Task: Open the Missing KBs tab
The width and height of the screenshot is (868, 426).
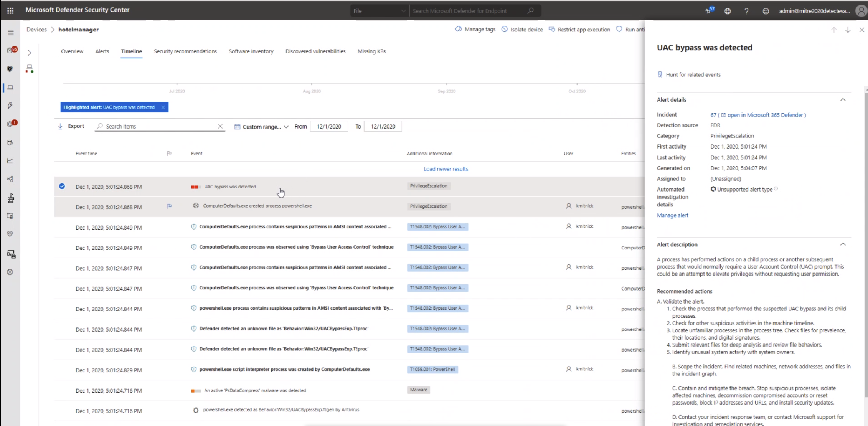Action: [371, 51]
